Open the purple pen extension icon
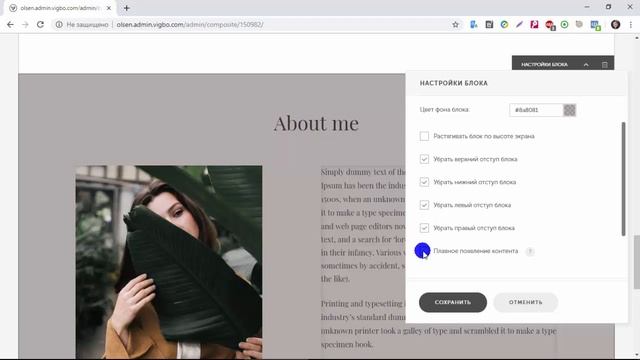 (x=519, y=24)
